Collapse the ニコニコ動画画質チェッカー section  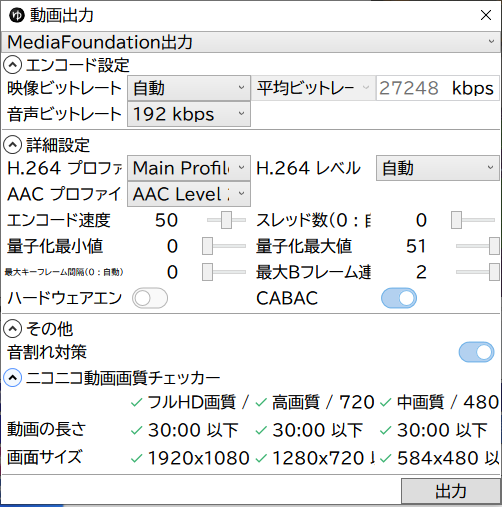(x=13, y=378)
